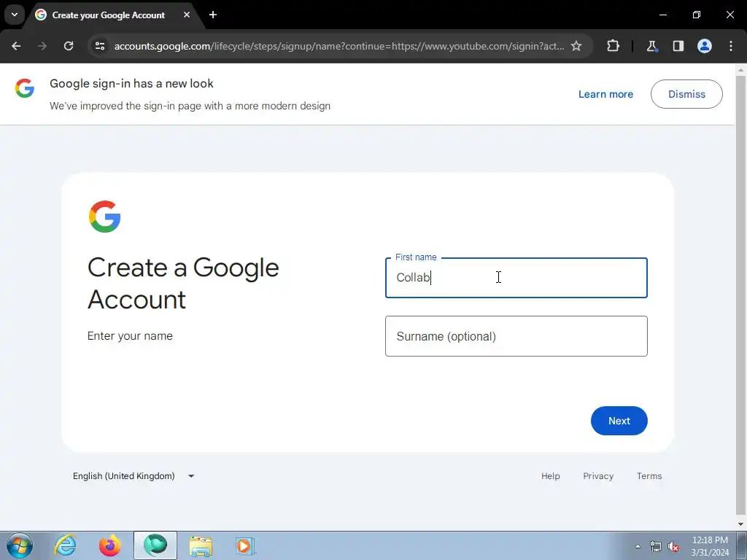The width and height of the screenshot is (747, 560).
Task: Open the Windows Start menu
Action: pos(20,546)
